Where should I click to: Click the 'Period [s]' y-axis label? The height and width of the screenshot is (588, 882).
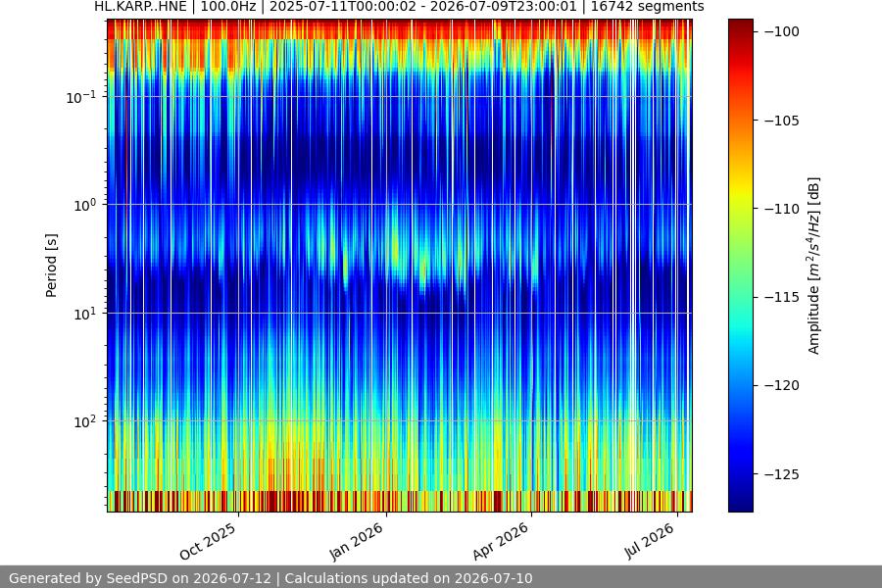[51, 266]
